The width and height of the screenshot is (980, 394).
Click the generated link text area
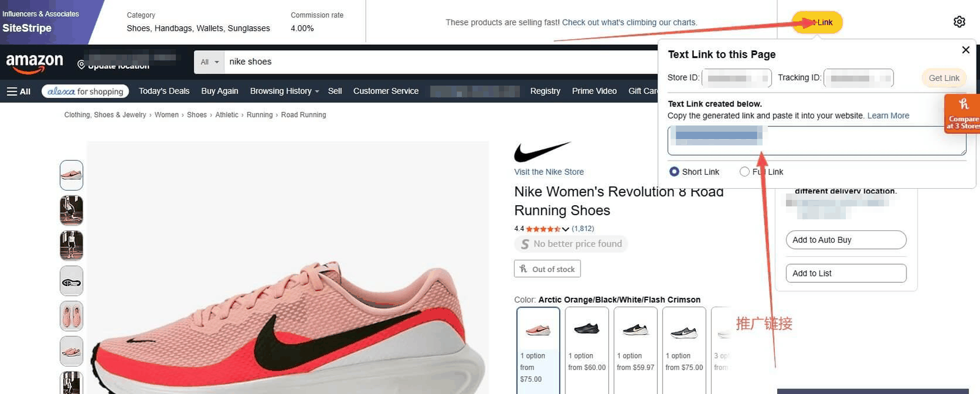pyautogui.click(x=817, y=140)
